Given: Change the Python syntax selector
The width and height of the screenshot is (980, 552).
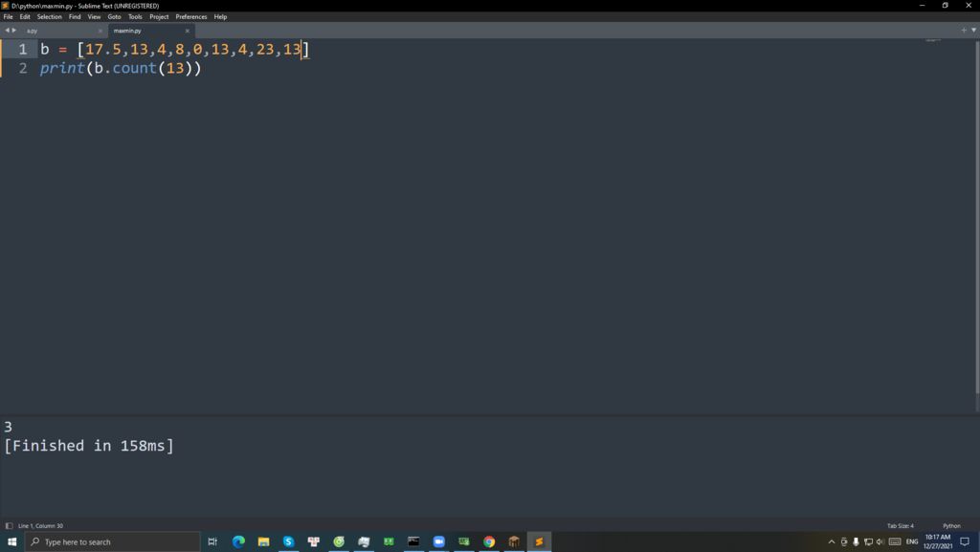Looking at the screenshot, I should (x=951, y=526).
